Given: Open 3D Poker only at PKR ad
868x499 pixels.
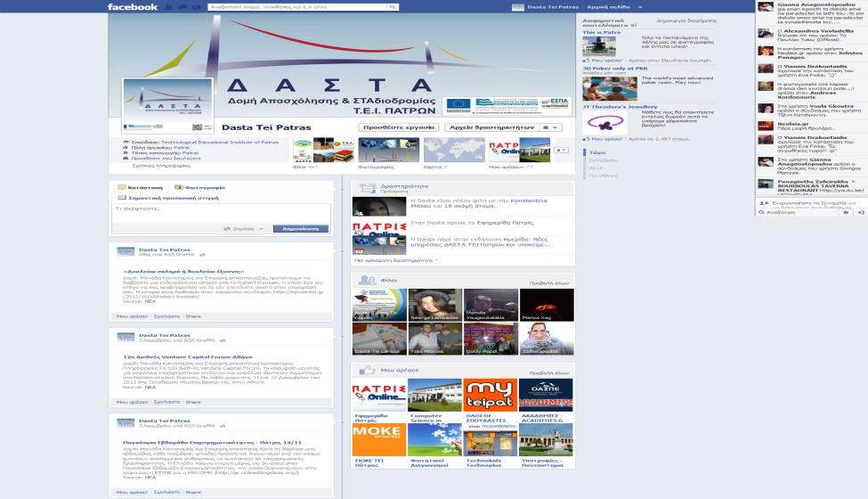Looking at the screenshot, I should pyautogui.click(x=614, y=69).
